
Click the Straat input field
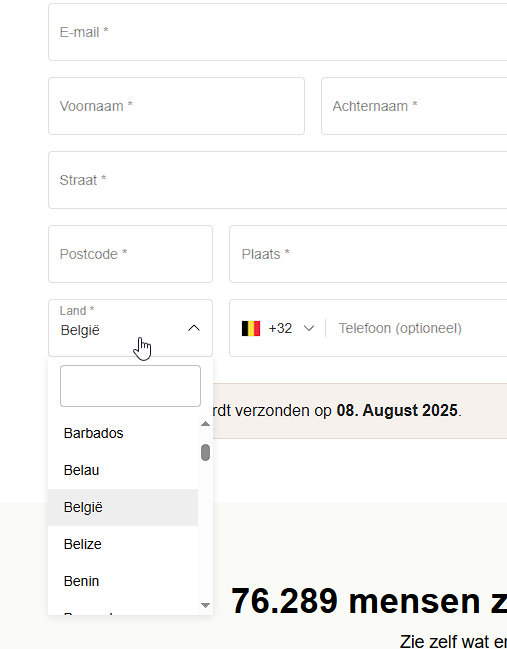click(278, 180)
